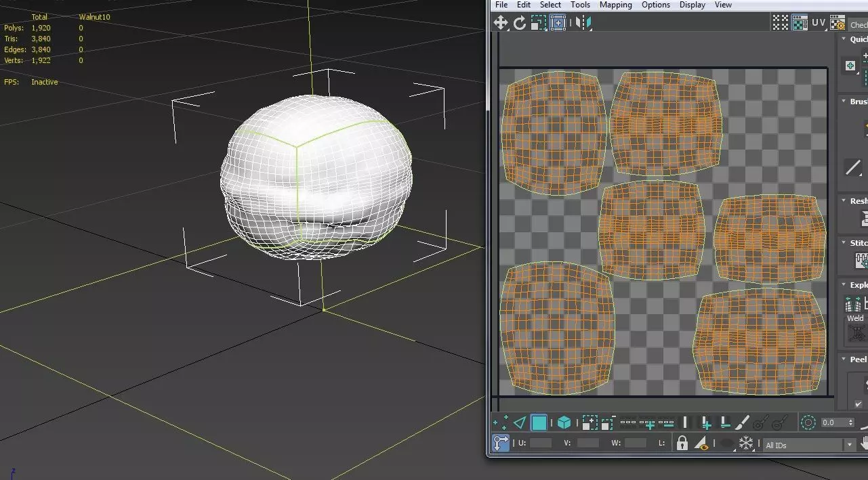Screen dimensions: 868x480
Task: Click the UV coordinates display button
Action: pyautogui.click(x=819, y=23)
